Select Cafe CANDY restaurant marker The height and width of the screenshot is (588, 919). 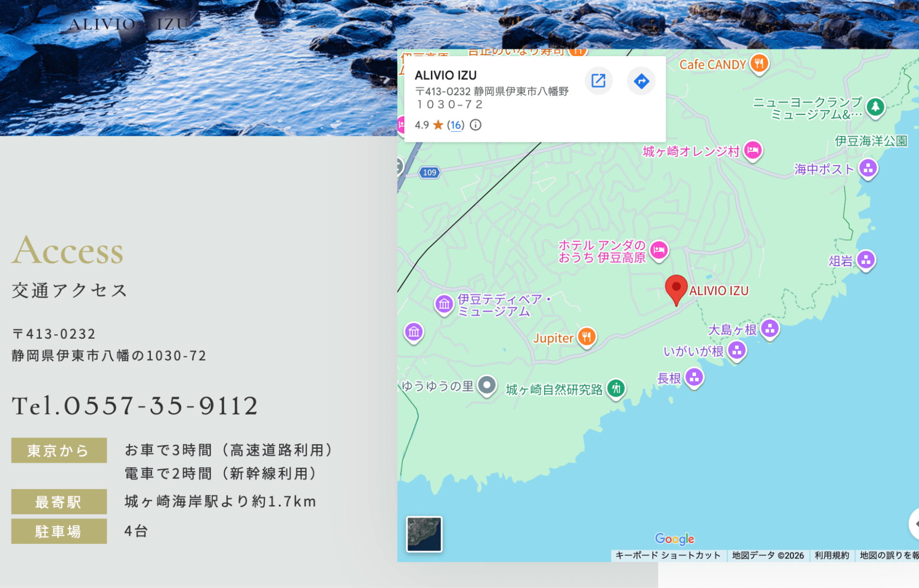coord(759,64)
